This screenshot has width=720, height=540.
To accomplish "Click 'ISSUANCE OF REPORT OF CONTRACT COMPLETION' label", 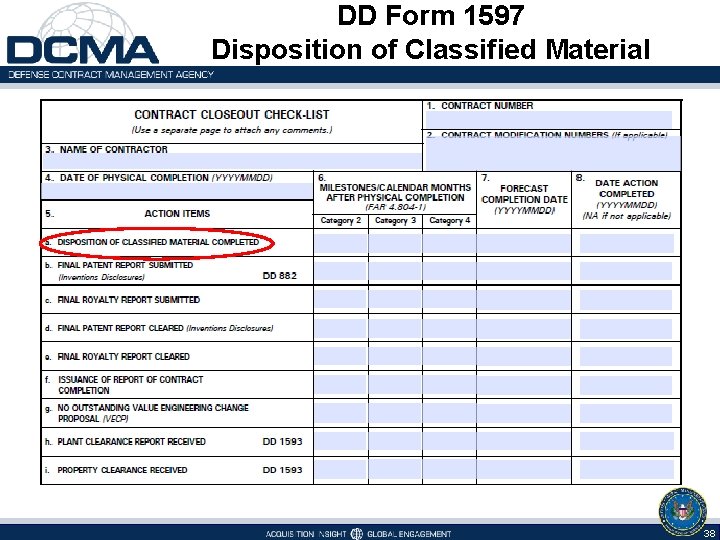I will click(x=130, y=385).
